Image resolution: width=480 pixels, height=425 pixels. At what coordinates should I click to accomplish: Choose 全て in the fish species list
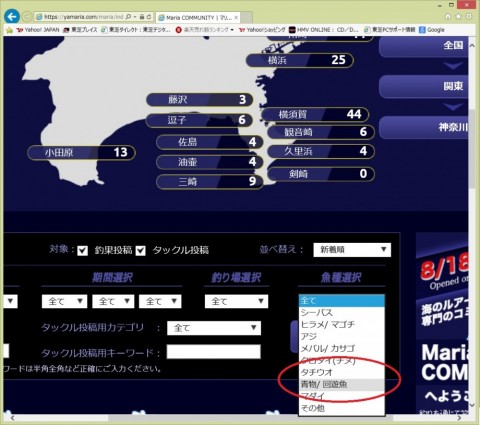[342, 301]
